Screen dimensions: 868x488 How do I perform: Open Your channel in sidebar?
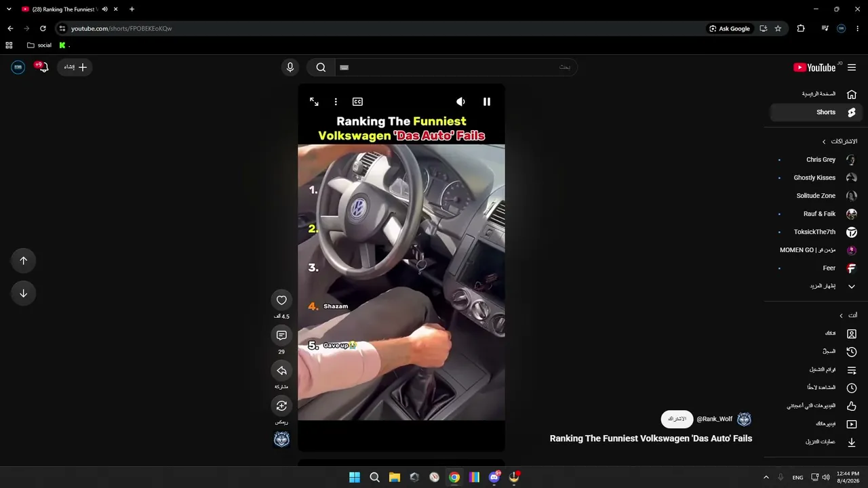click(816, 333)
